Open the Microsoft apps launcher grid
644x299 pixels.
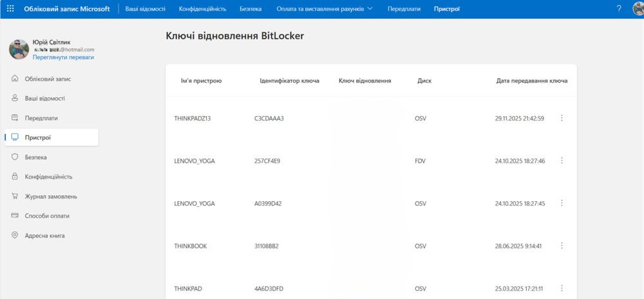(11, 8)
